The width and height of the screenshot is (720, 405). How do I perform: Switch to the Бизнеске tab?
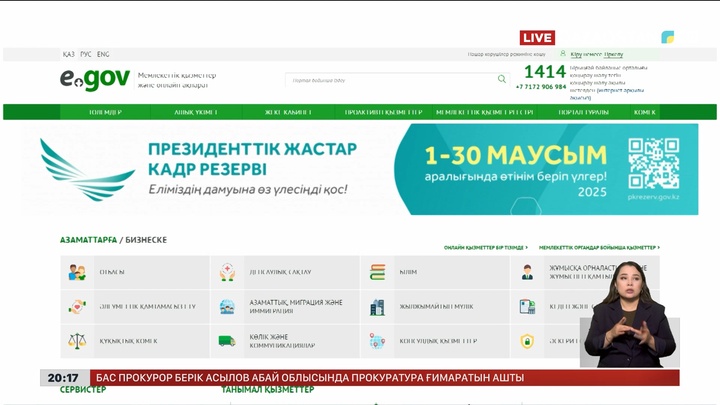[146, 240]
